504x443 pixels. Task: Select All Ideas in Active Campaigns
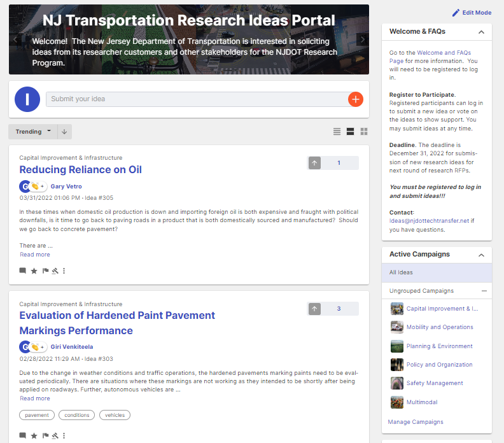point(402,272)
